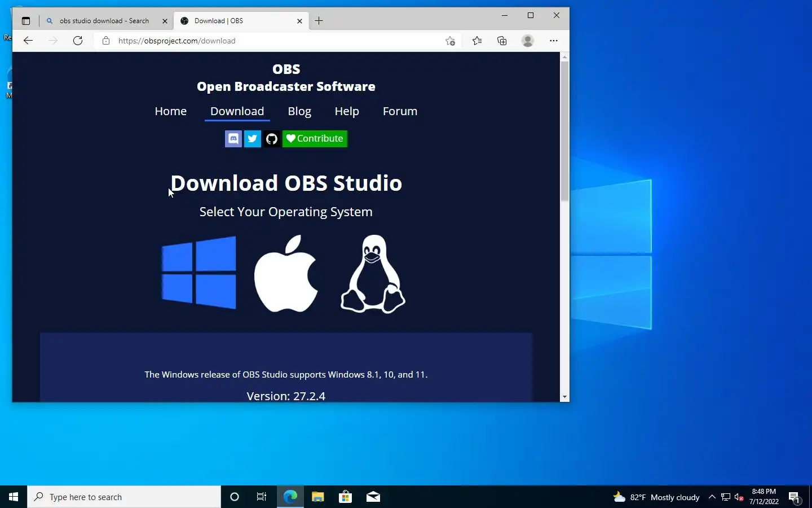
Task: Click the Select Your Operating System text
Action: (286, 212)
